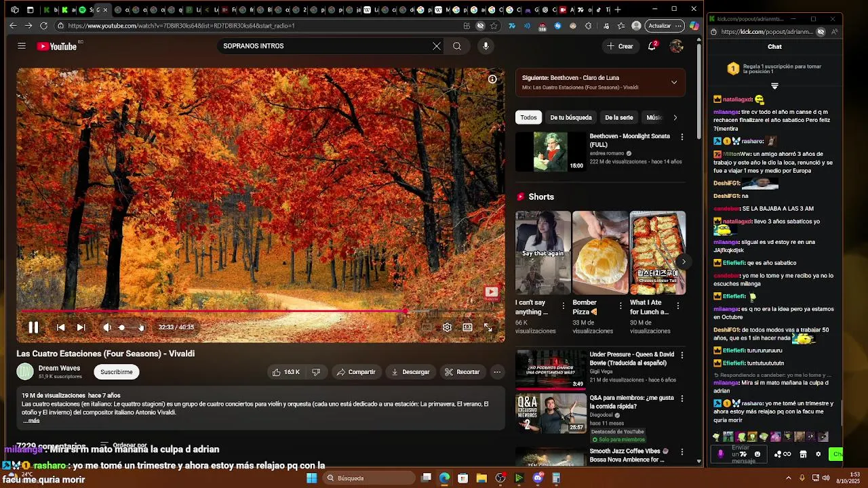Adjust the video volume slider

click(x=129, y=327)
